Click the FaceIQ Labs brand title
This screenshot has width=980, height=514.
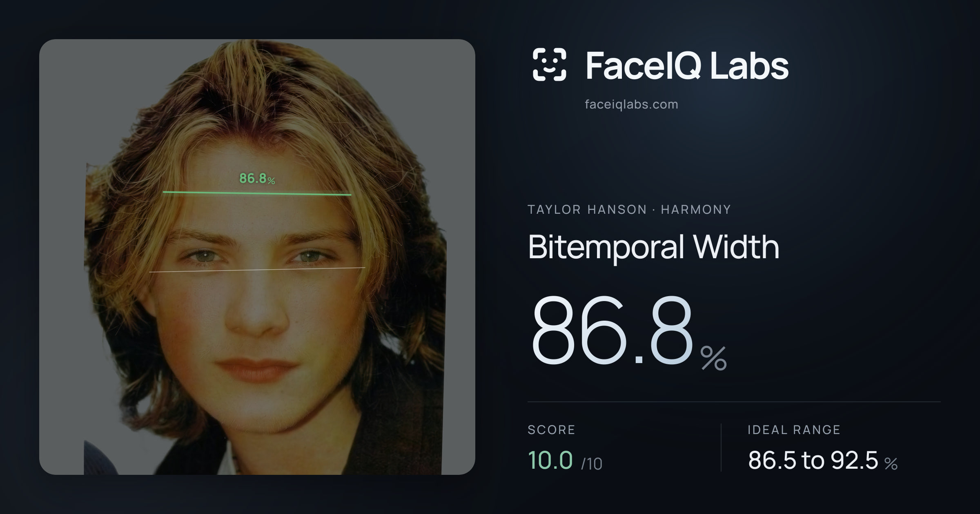pos(687,65)
